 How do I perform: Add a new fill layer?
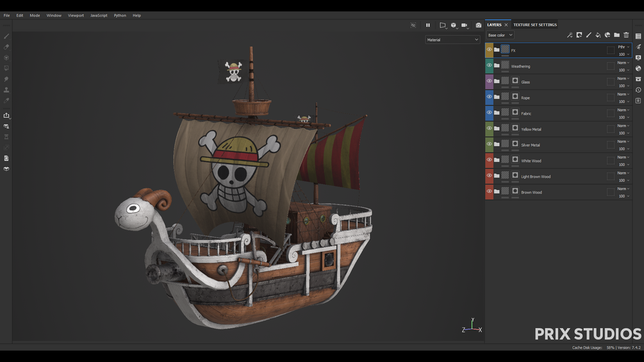[x=598, y=35]
